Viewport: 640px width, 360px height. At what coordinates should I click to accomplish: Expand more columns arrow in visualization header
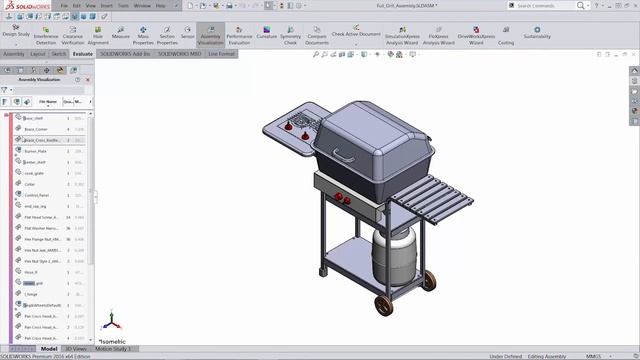pyautogui.click(x=90, y=102)
